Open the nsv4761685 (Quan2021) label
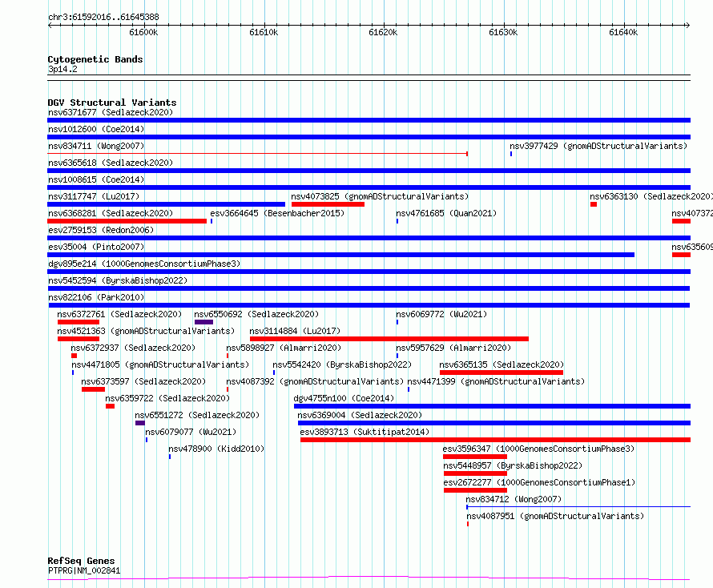 446,213
